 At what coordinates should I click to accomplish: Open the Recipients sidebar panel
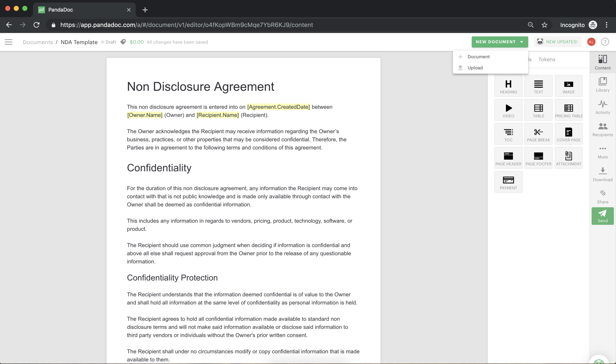[602, 129]
